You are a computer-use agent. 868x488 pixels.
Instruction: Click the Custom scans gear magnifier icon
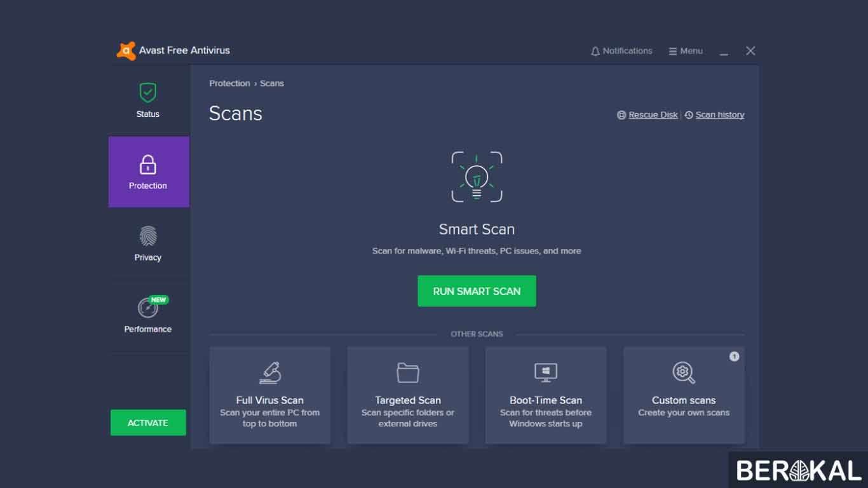click(684, 372)
